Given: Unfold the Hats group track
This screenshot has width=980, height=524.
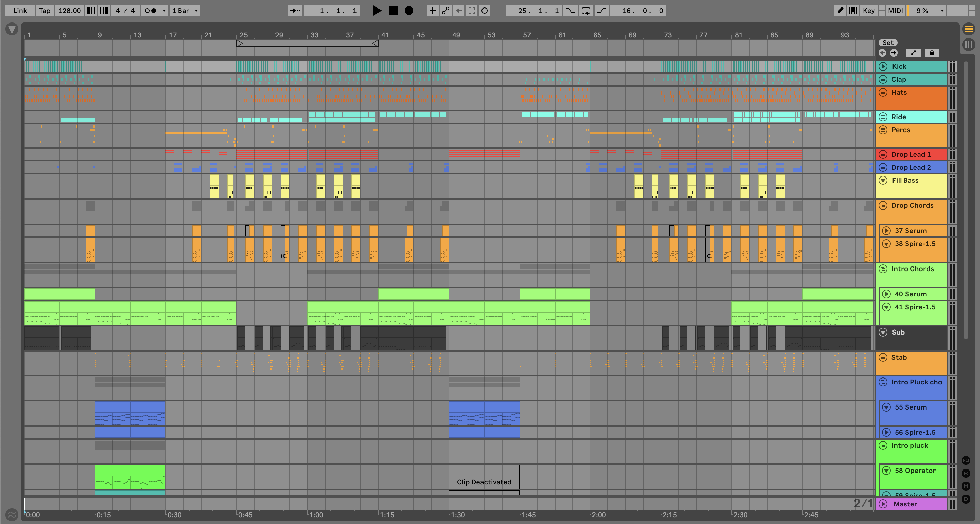Looking at the screenshot, I should coord(883,92).
